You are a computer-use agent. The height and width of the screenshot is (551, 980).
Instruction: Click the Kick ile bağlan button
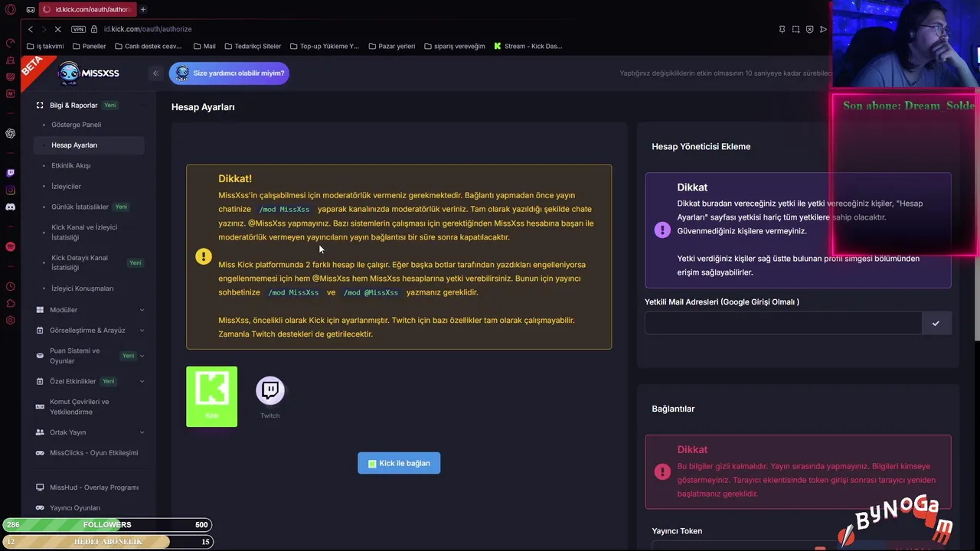(x=399, y=463)
